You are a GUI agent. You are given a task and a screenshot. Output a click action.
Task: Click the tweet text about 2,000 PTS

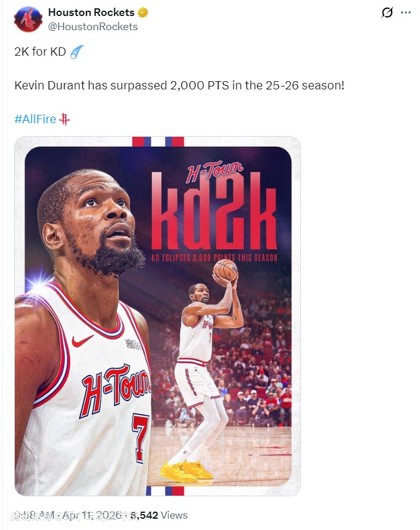coord(179,85)
